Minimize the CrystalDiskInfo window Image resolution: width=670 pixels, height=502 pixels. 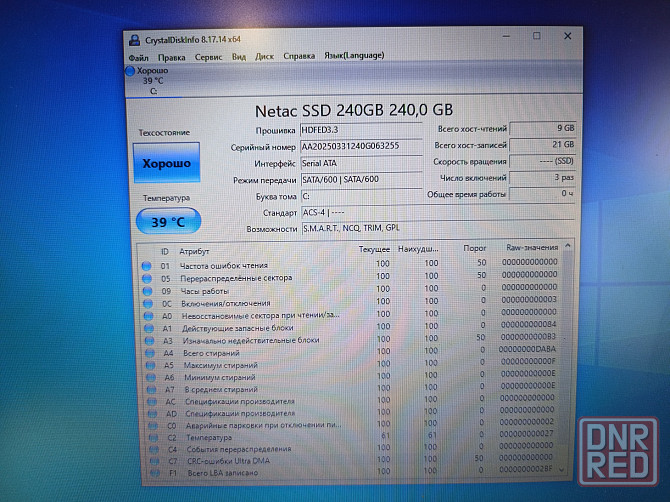[x=506, y=37]
